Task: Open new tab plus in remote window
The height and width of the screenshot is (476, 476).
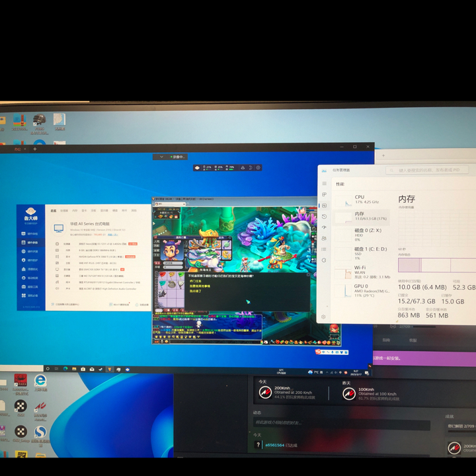Action: pos(35,149)
